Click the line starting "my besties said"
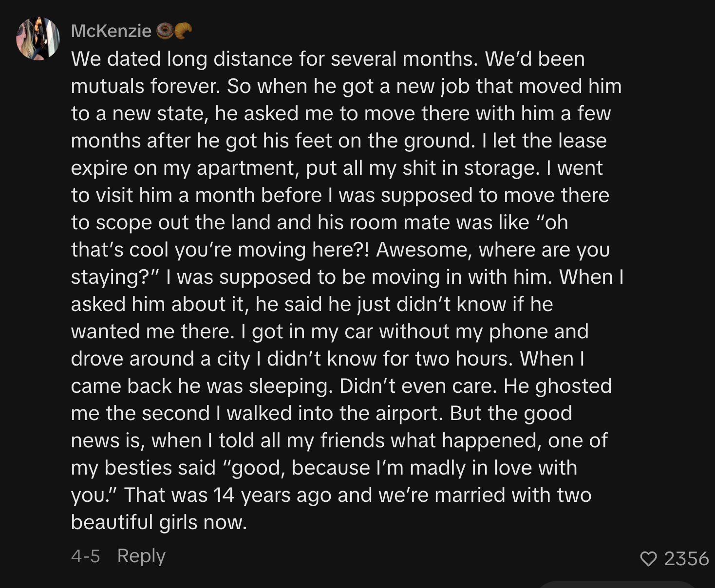This screenshot has width=715, height=588. pos(324,468)
